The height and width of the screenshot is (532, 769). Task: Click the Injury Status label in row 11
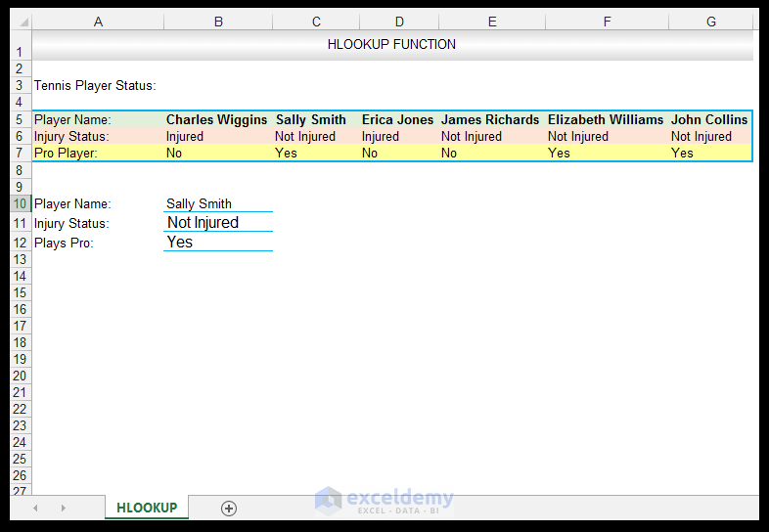coord(71,223)
